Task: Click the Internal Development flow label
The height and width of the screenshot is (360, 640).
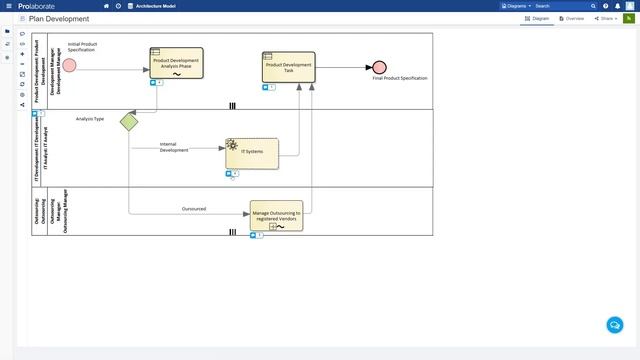Action: (x=174, y=147)
